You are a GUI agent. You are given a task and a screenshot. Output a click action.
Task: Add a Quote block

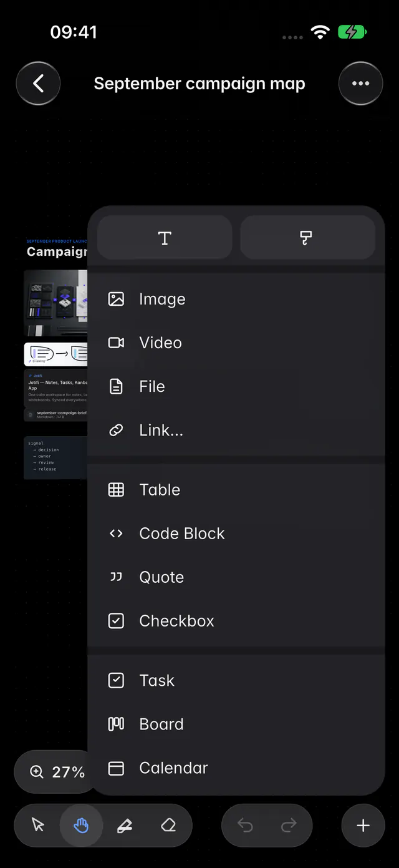click(236, 577)
